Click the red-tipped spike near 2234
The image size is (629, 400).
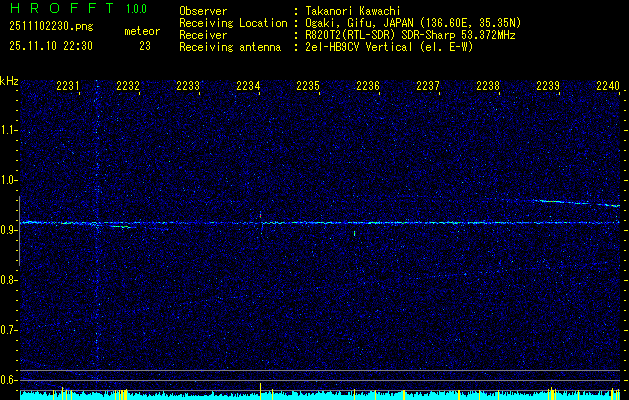click(260, 215)
